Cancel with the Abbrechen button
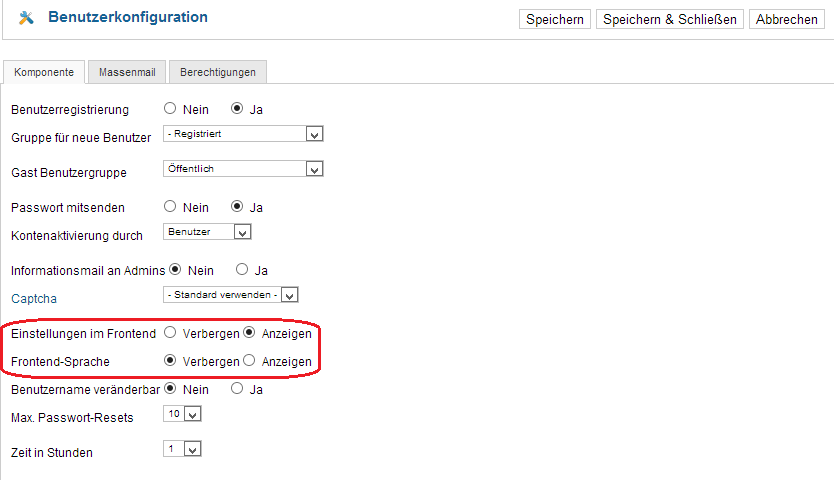This screenshot has height=480, width=834. tap(787, 19)
